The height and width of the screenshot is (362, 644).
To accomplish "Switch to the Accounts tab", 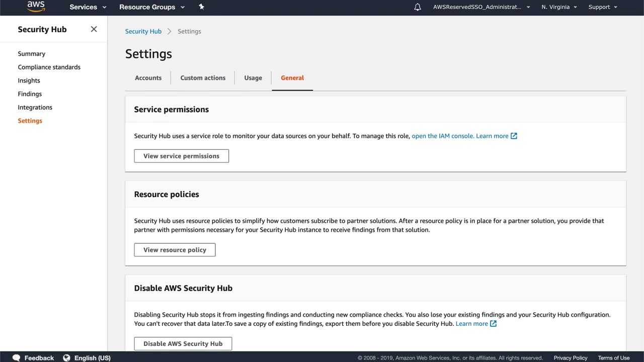I will 148,78.
